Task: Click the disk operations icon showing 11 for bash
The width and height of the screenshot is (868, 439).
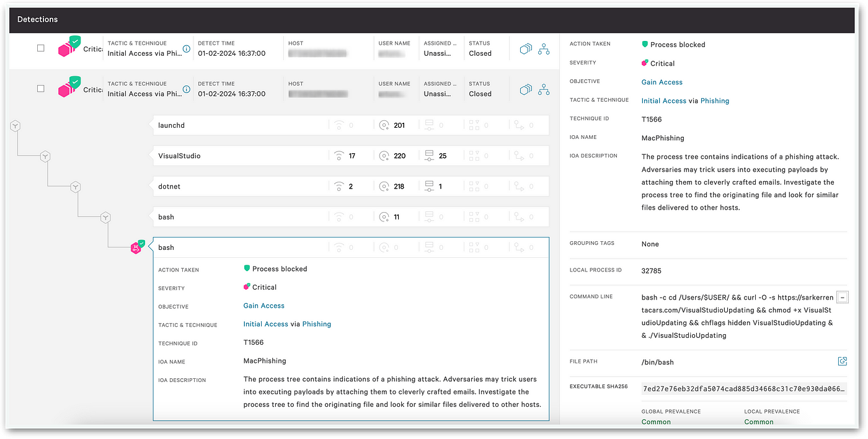Action: click(384, 217)
